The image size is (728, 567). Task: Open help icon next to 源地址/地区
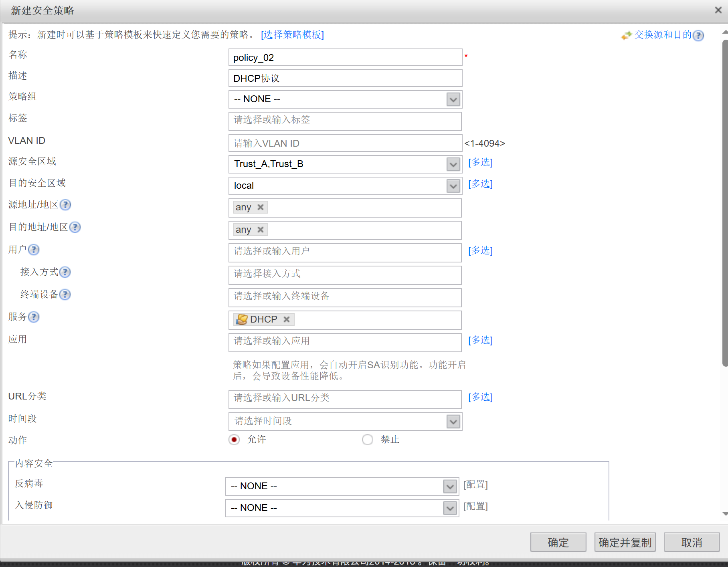tap(65, 205)
